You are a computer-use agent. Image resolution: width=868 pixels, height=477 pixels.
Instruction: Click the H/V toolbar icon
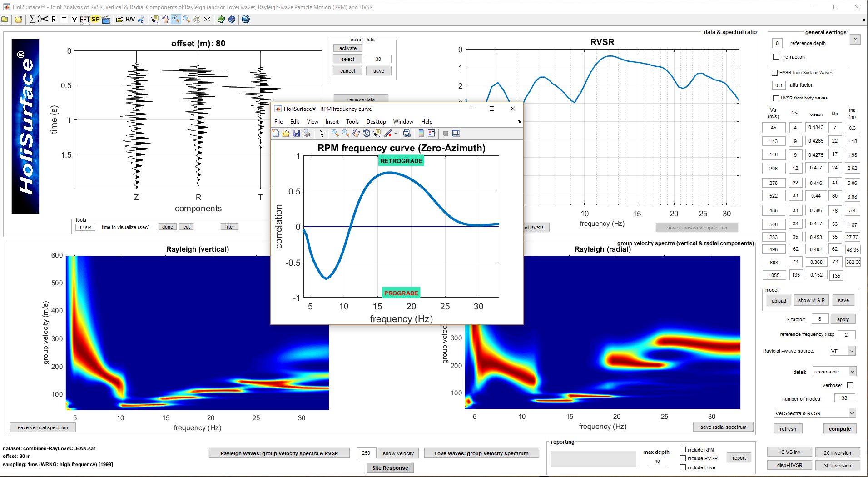[130, 19]
